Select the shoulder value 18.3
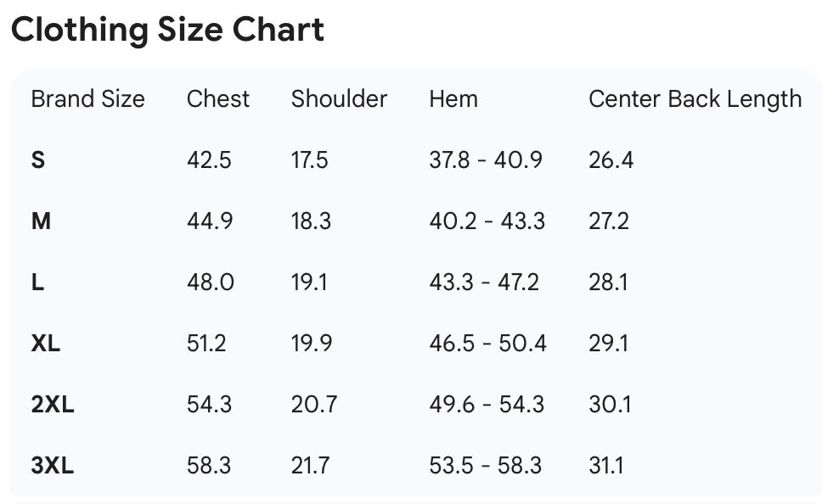The height and width of the screenshot is (504, 822). point(311,221)
